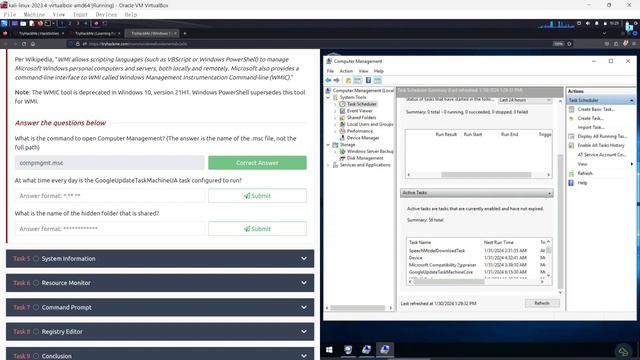Select Computer Management (Local) root node

tap(363, 91)
